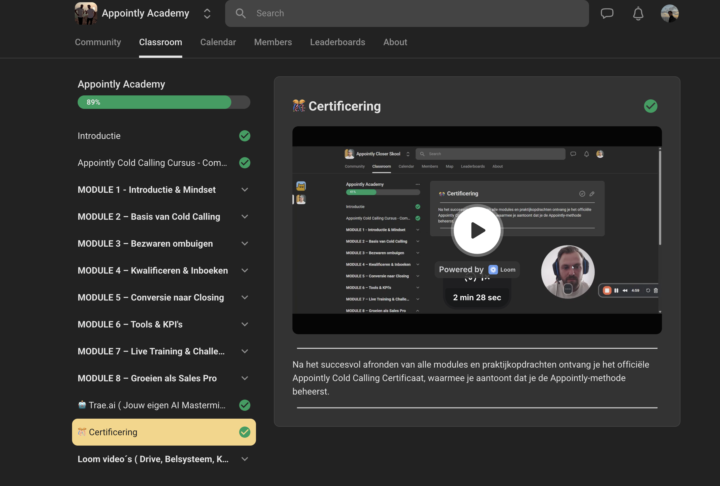This screenshot has width=720, height=486.
Task: Click the Appointly Academy group logo
Action: click(x=86, y=13)
